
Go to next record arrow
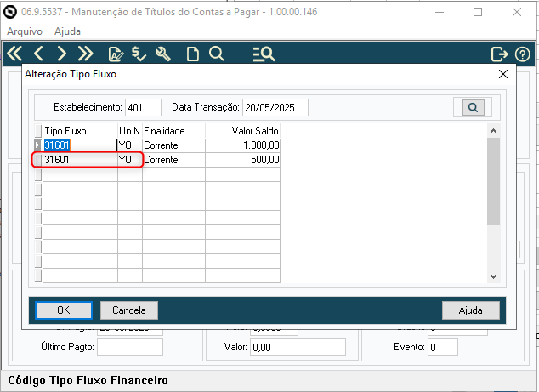pos(61,54)
